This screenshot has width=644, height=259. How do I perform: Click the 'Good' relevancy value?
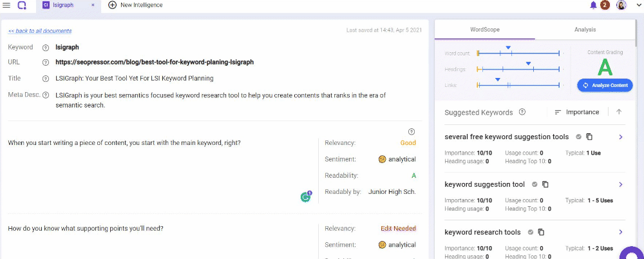pos(408,142)
